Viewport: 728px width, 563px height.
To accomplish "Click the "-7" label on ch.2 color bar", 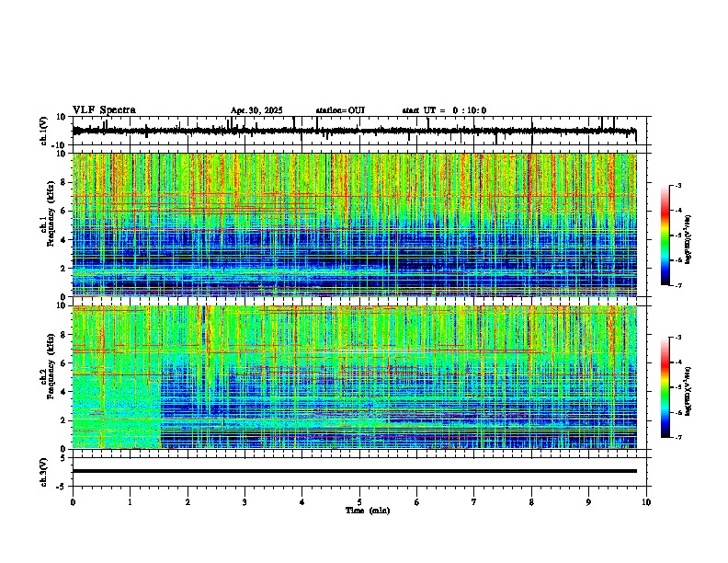I will [677, 437].
